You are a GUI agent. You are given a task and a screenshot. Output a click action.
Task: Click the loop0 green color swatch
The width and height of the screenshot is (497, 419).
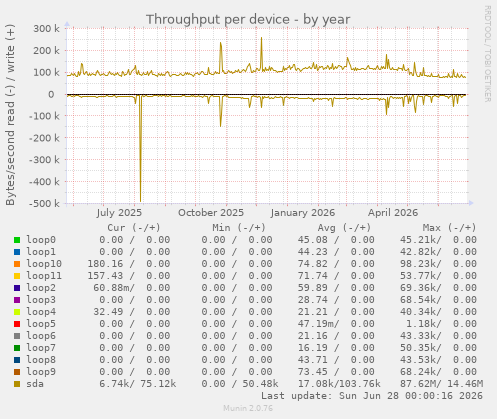coord(17,240)
